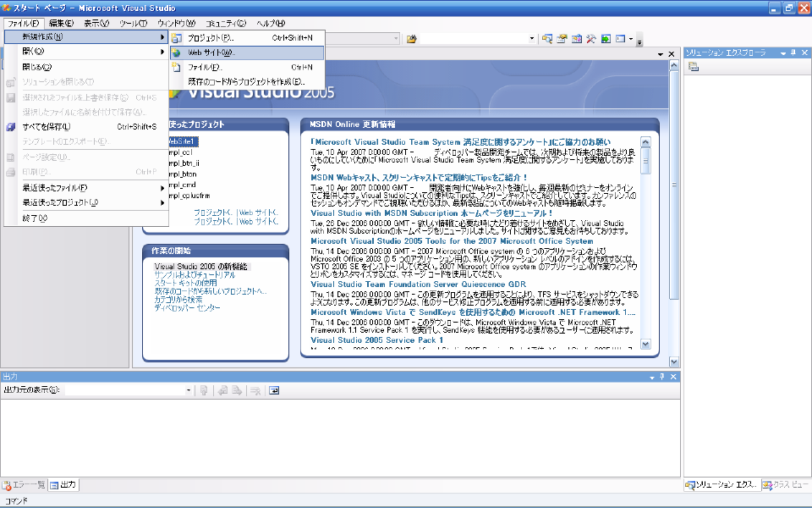812x508 pixels.
Task: Open Visual Studio 2005 Service Pack 1 headline
Action: click(x=376, y=340)
